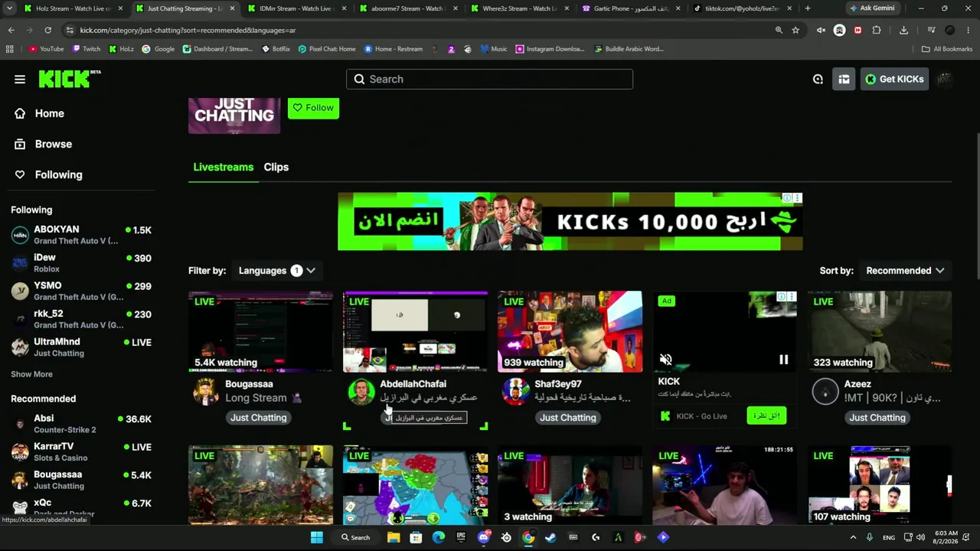Open the user profile avatar menu

pos(945,79)
